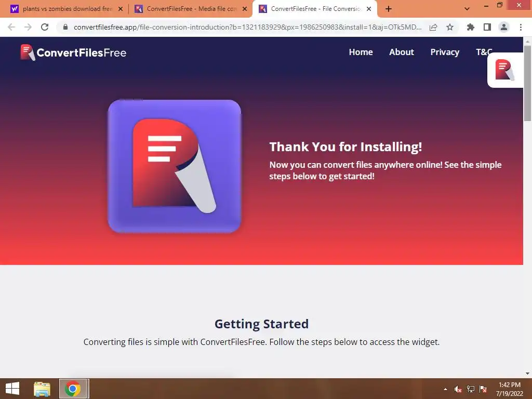Open the Home navigation link
The image size is (532, 399).
[x=361, y=52]
